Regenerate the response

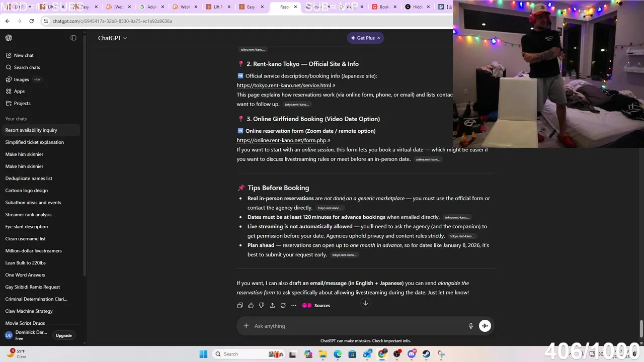point(283,305)
